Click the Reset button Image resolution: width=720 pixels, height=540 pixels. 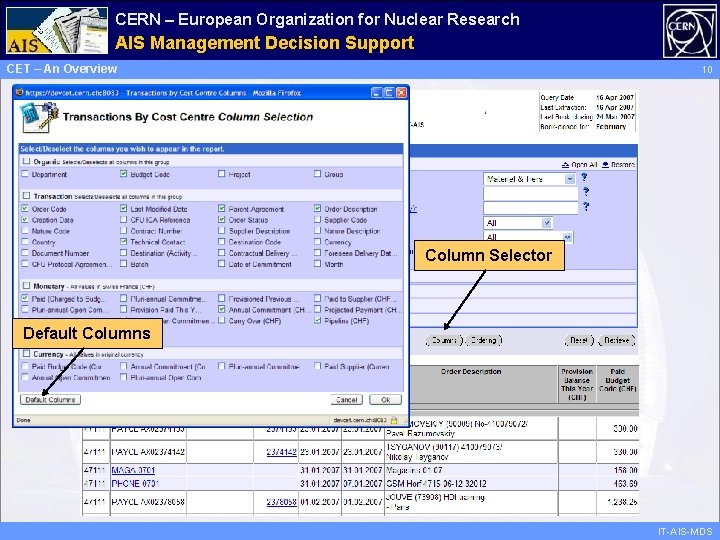579,340
